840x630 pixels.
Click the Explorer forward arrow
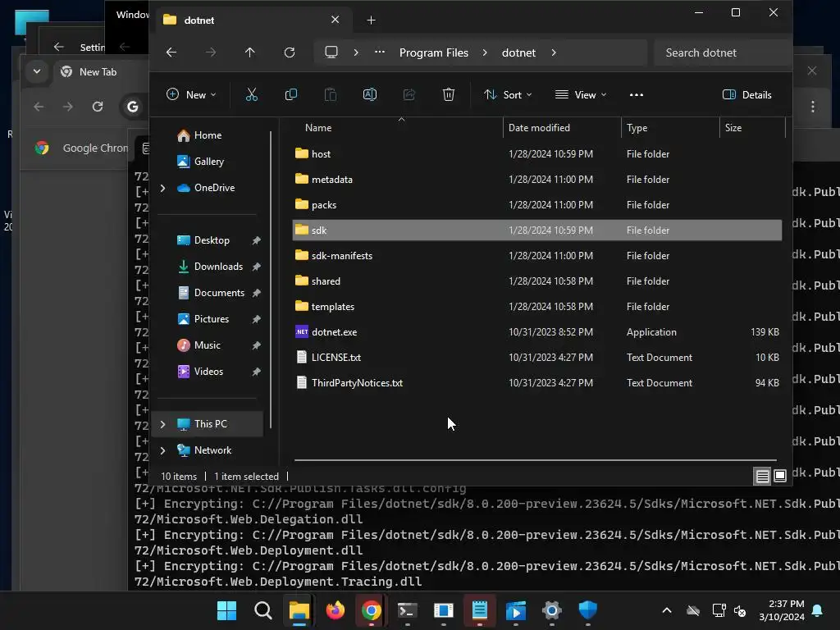[211, 52]
